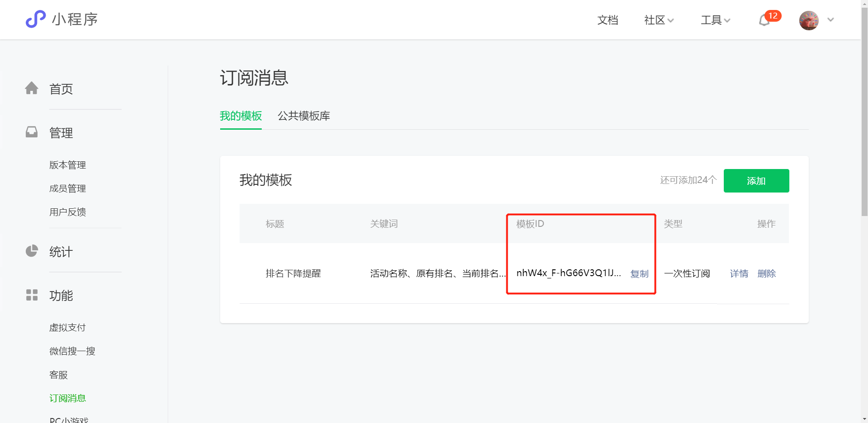Select 功能 section in sidebar
Screen dimensions: 868x423
click(x=61, y=296)
